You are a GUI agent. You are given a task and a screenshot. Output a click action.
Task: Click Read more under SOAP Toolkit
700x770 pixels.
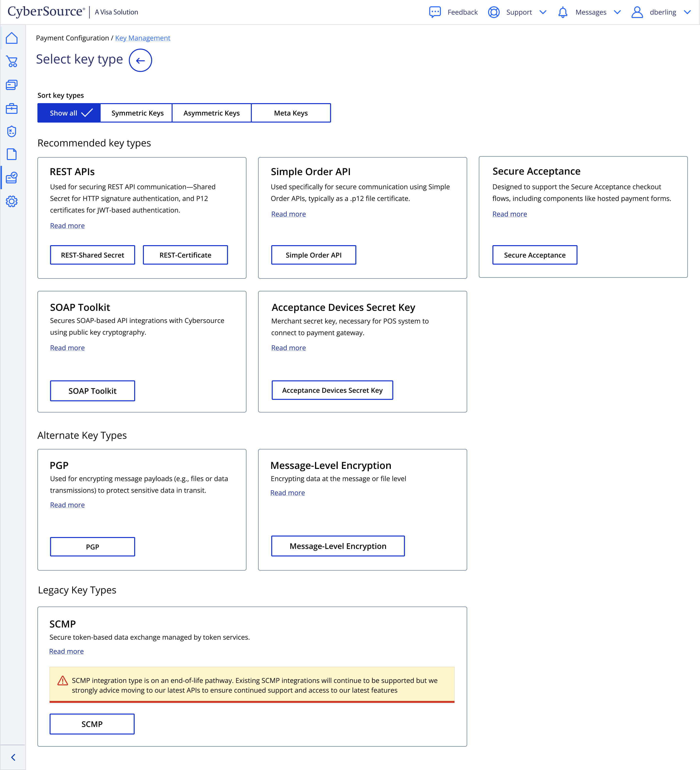(x=67, y=348)
